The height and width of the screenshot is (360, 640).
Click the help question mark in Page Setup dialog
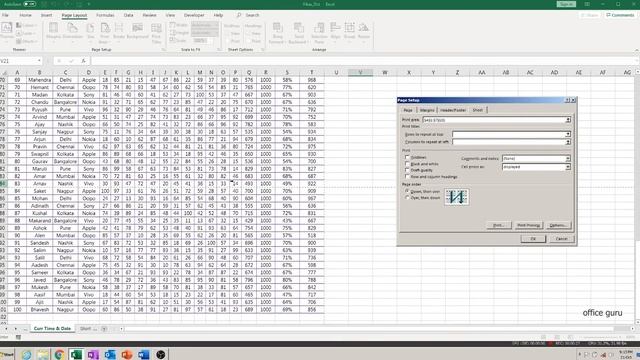tap(567, 100)
